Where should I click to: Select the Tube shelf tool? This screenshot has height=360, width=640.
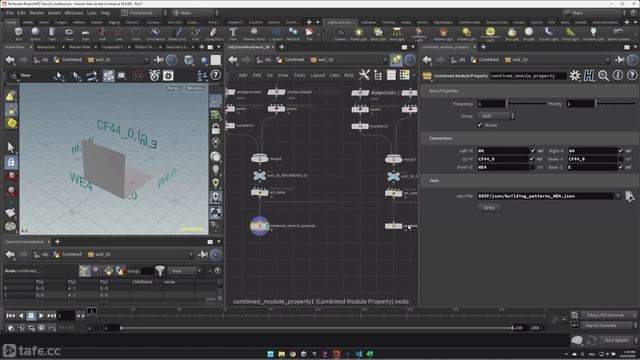(x=52, y=33)
